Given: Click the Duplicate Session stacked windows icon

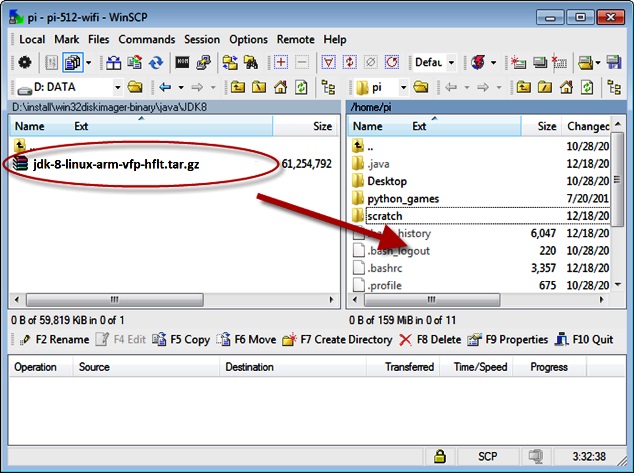Looking at the screenshot, I should pos(539,63).
